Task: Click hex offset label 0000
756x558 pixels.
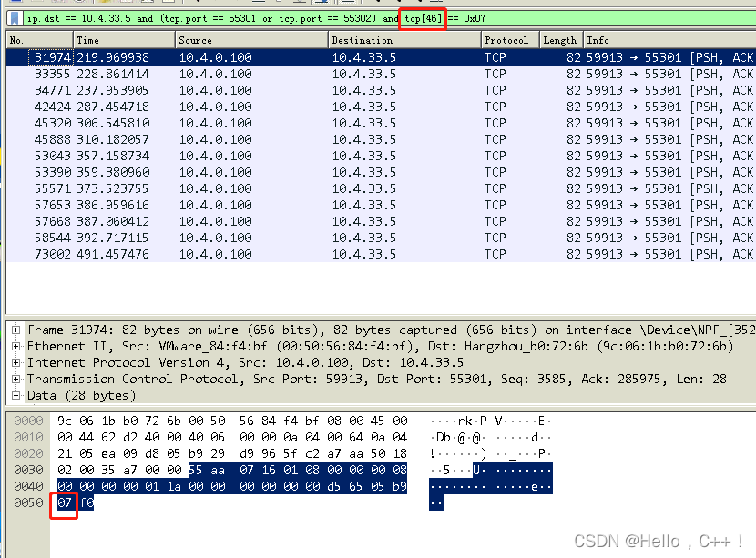Action: (28, 421)
